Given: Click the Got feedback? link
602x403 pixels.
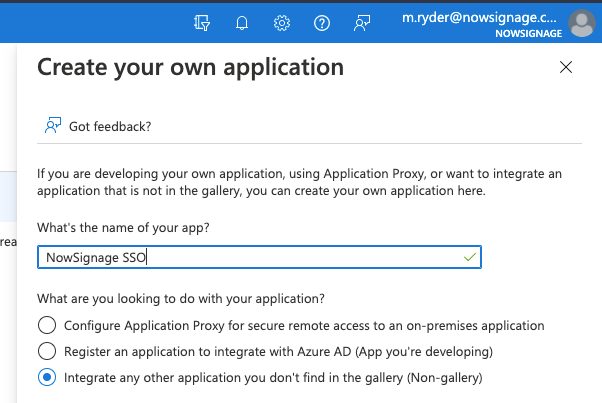Looking at the screenshot, I should tap(110, 126).
